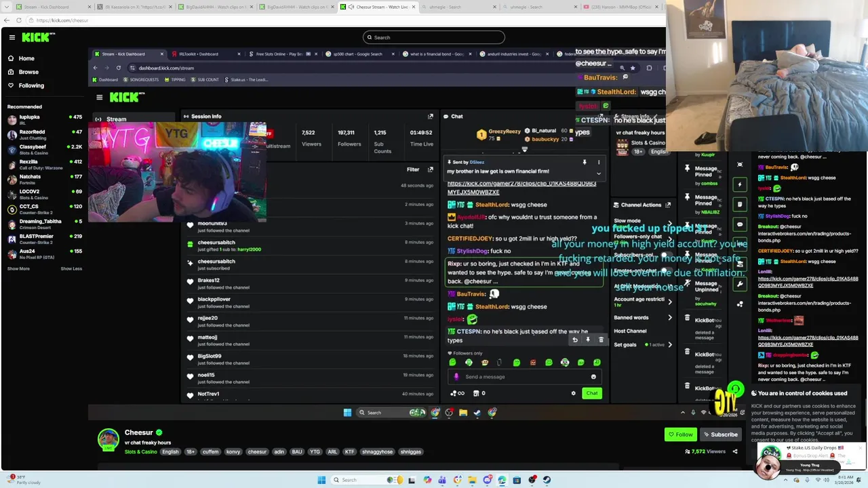Open lupiupka recommended channel
The height and width of the screenshot is (488, 868).
tap(44, 120)
